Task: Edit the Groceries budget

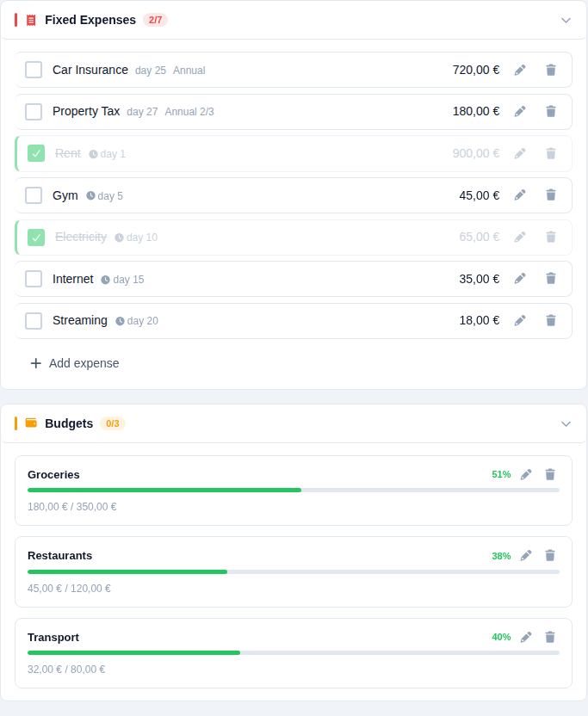Action: (526, 474)
